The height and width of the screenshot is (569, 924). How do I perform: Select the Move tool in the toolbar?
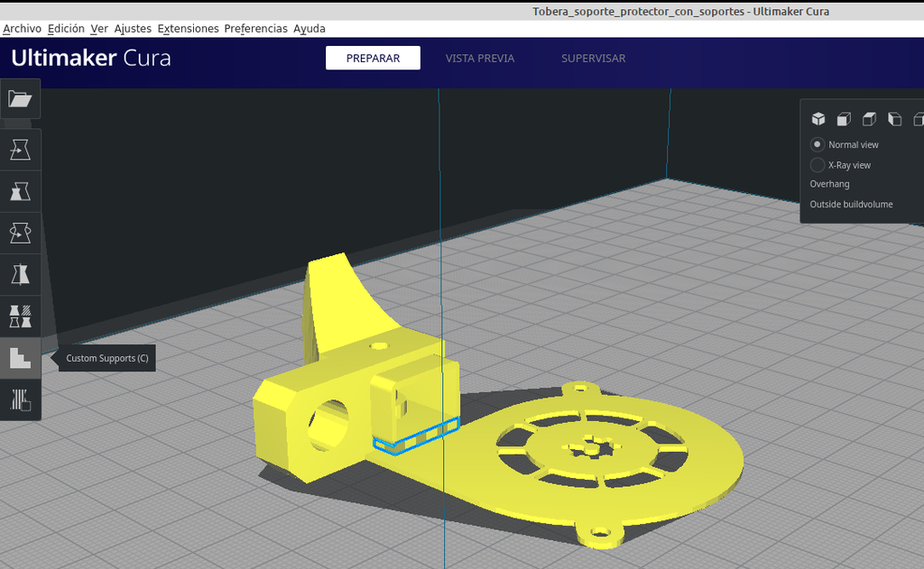coord(20,151)
